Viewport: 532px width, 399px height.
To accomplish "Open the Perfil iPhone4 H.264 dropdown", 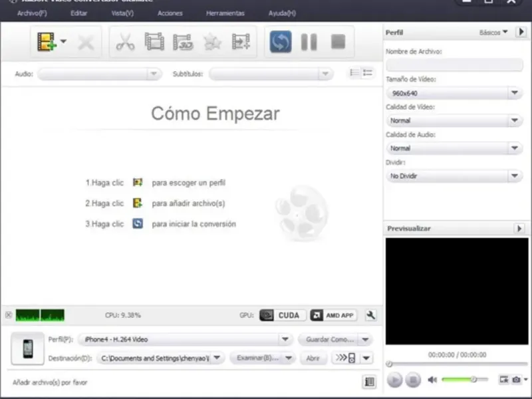I will coord(285,339).
